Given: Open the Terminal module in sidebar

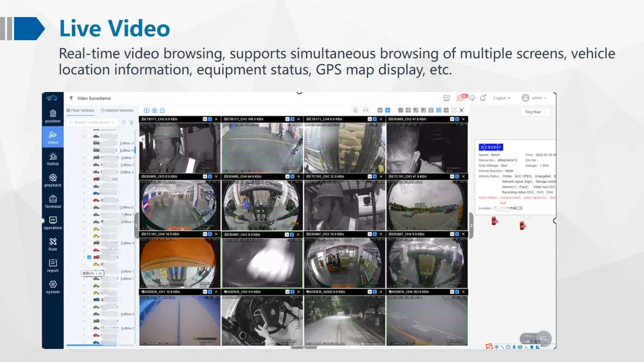Looking at the screenshot, I should [x=53, y=202].
